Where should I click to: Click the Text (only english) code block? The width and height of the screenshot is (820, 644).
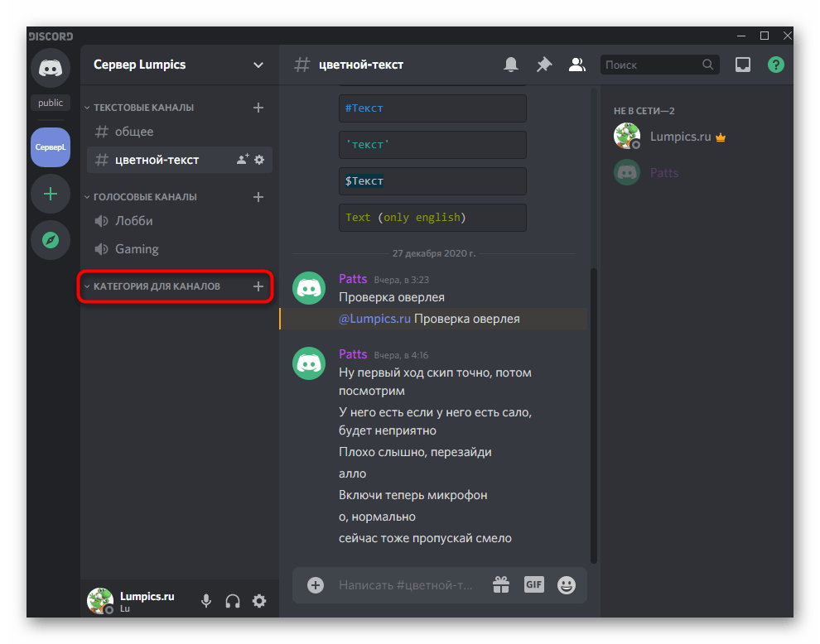click(432, 218)
